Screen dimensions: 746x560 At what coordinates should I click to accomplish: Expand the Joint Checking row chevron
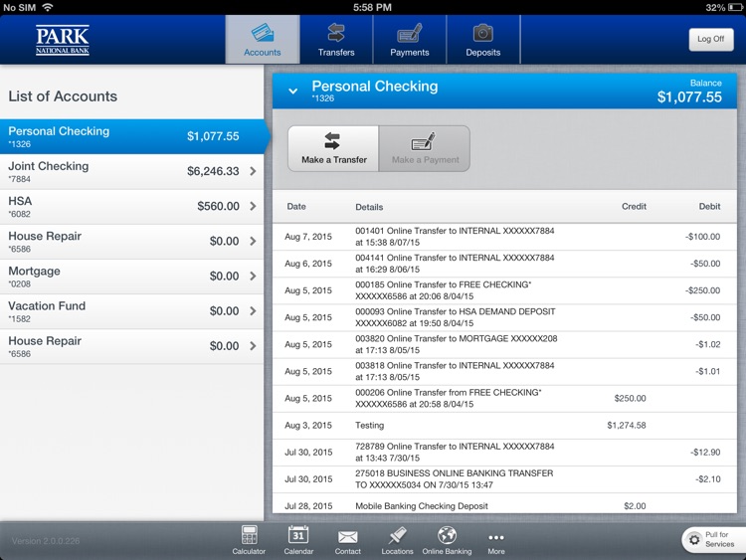click(253, 171)
